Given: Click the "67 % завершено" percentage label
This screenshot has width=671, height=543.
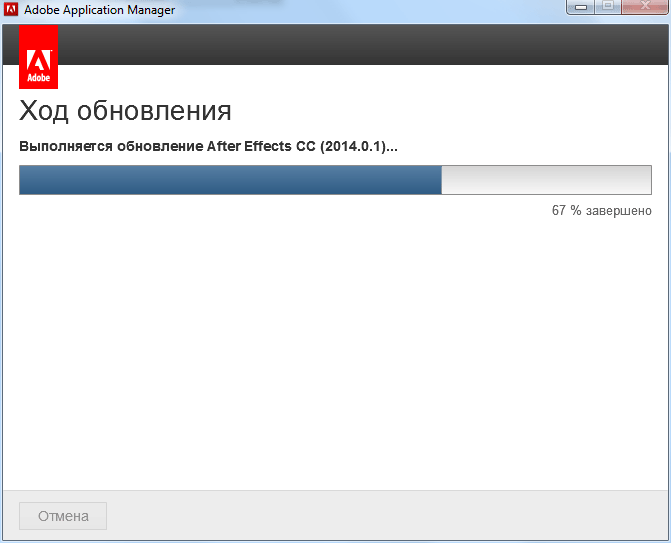Looking at the screenshot, I should (601, 211).
